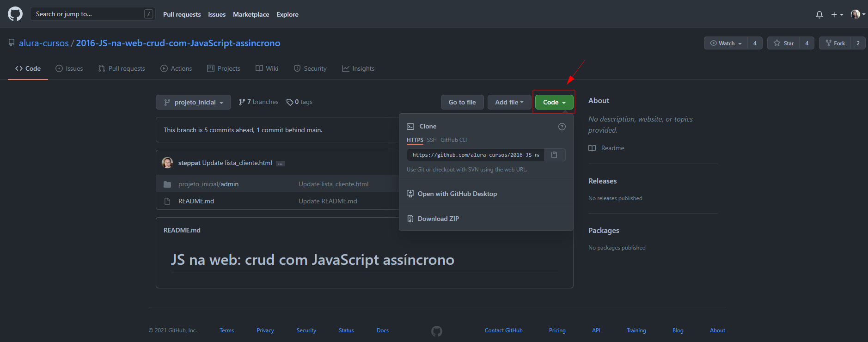Open Pull requests in the top navigation
Viewport: 868px width, 342px height.
pos(182,14)
